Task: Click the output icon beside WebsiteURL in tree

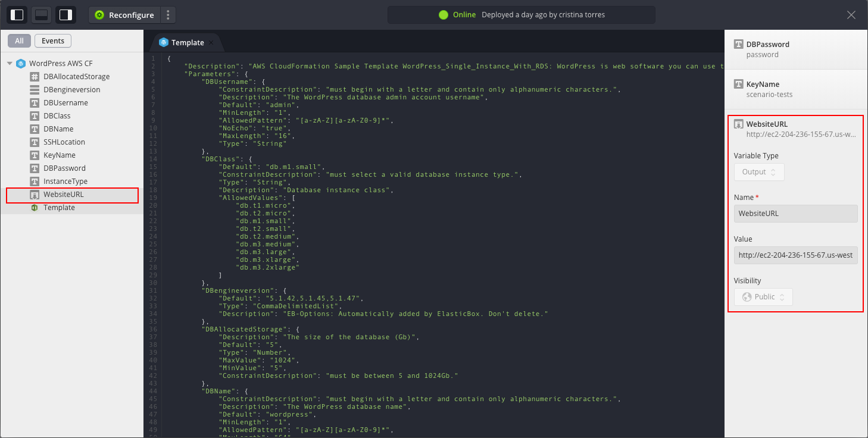Action: point(35,195)
